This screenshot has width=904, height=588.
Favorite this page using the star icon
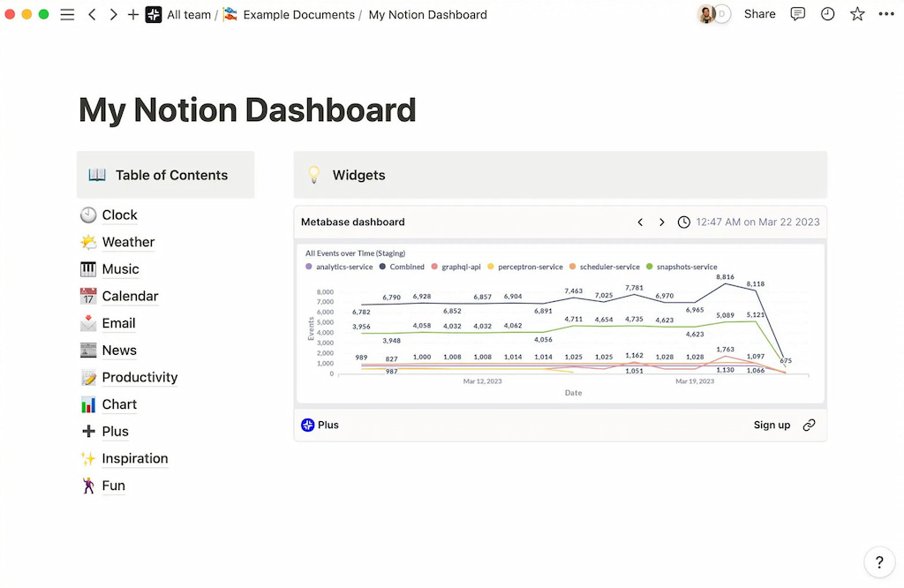pyautogui.click(x=857, y=14)
